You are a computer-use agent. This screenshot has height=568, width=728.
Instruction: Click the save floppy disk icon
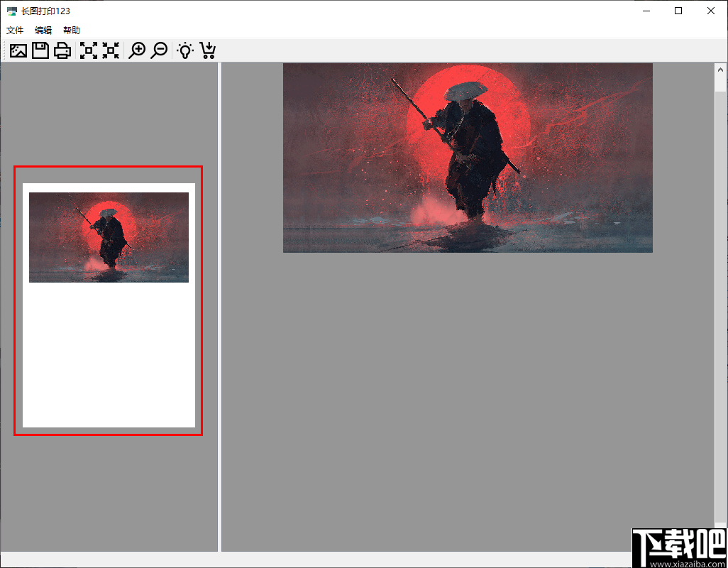pyautogui.click(x=40, y=50)
